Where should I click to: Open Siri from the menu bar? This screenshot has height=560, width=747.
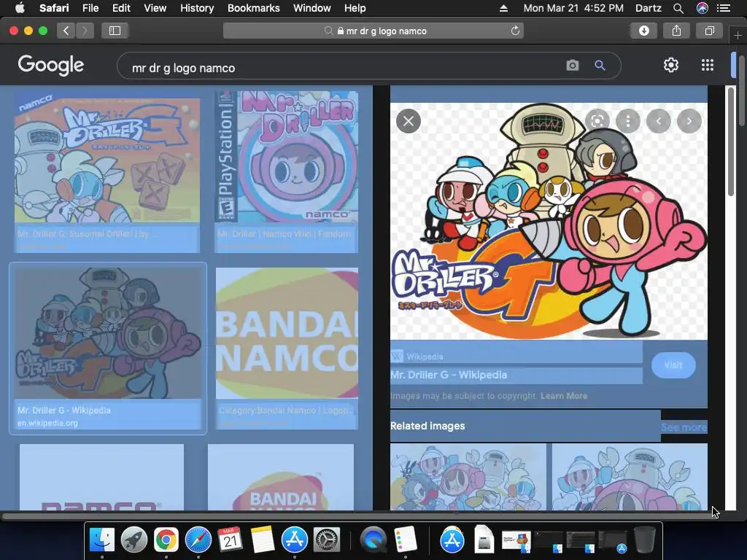coord(703,8)
